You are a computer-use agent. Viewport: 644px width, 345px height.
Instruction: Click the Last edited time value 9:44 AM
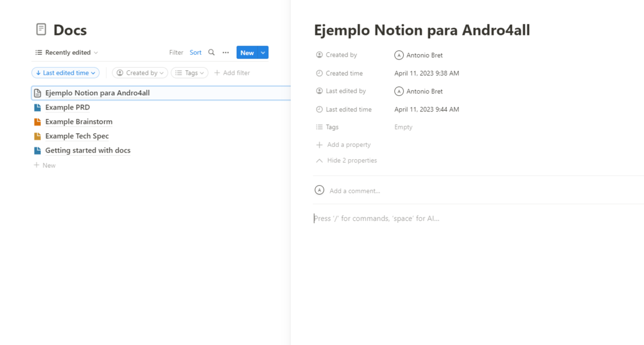coord(427,109)
